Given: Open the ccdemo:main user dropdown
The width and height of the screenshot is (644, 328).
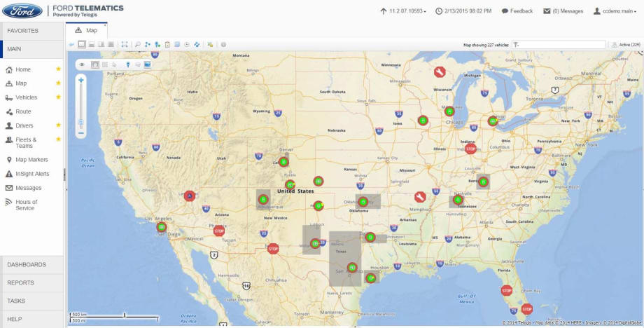Looking at the screenshot, I should [x=615, y=11].
